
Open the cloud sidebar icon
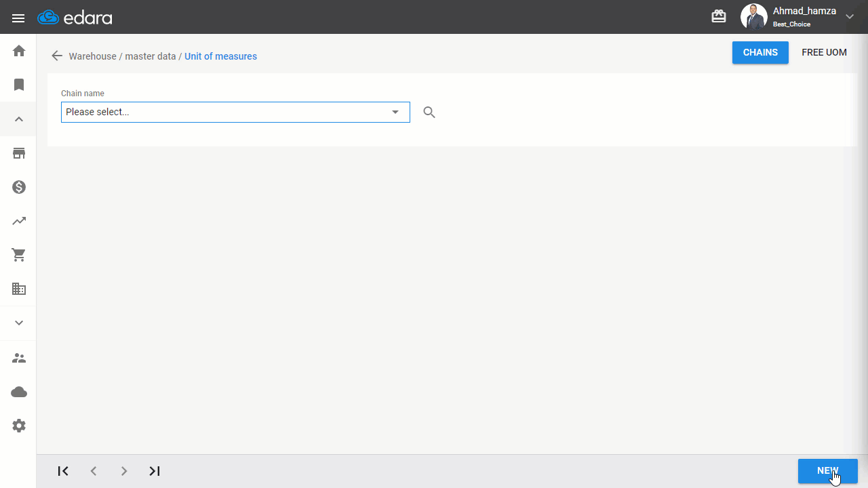19,392
